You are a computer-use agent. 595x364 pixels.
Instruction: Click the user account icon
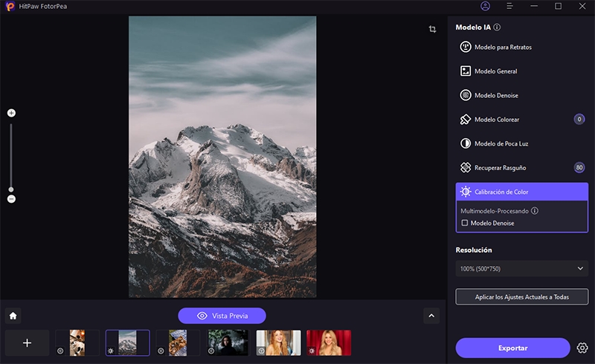(486, 6)
